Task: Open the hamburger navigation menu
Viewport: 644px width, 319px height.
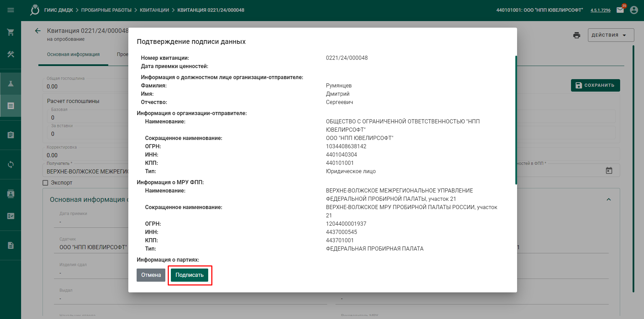Action: tap(11, 10)
